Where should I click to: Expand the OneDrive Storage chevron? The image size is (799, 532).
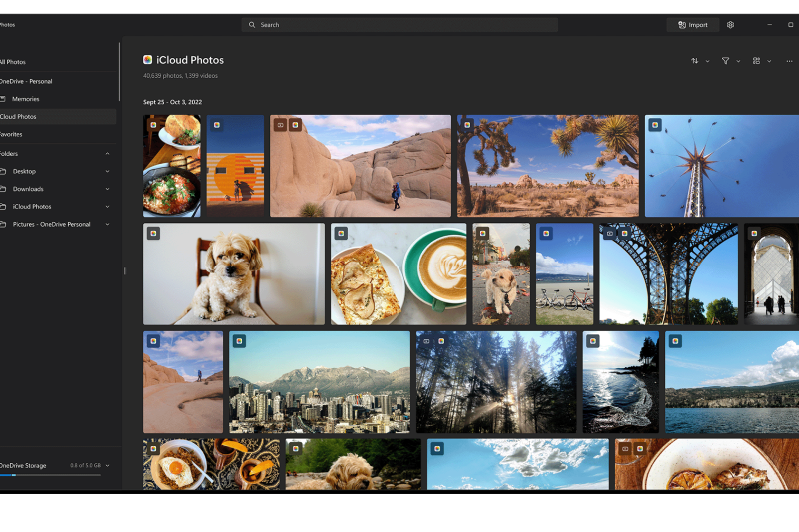pyautogui.click(x=107, y=466)
